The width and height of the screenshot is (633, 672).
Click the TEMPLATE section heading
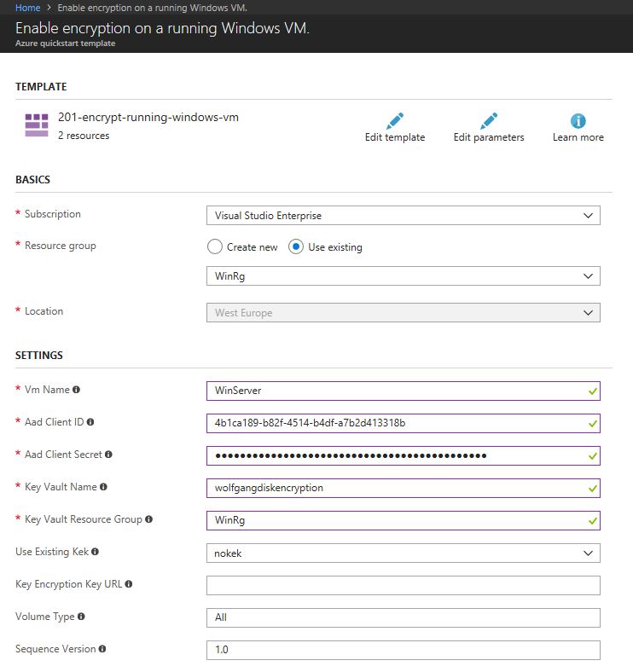point(41,87)
